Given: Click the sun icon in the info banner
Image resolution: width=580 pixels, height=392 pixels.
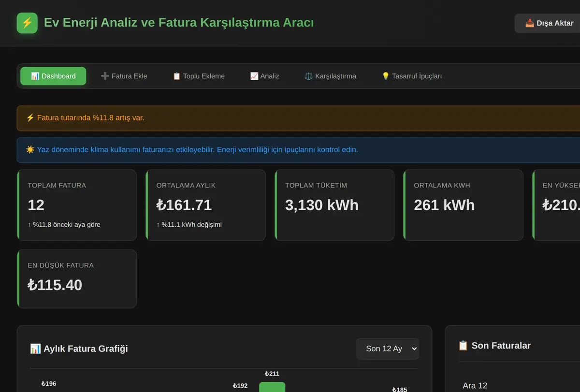Looking at the screenshot, I should pyautogui.click(x=30, y=150).
